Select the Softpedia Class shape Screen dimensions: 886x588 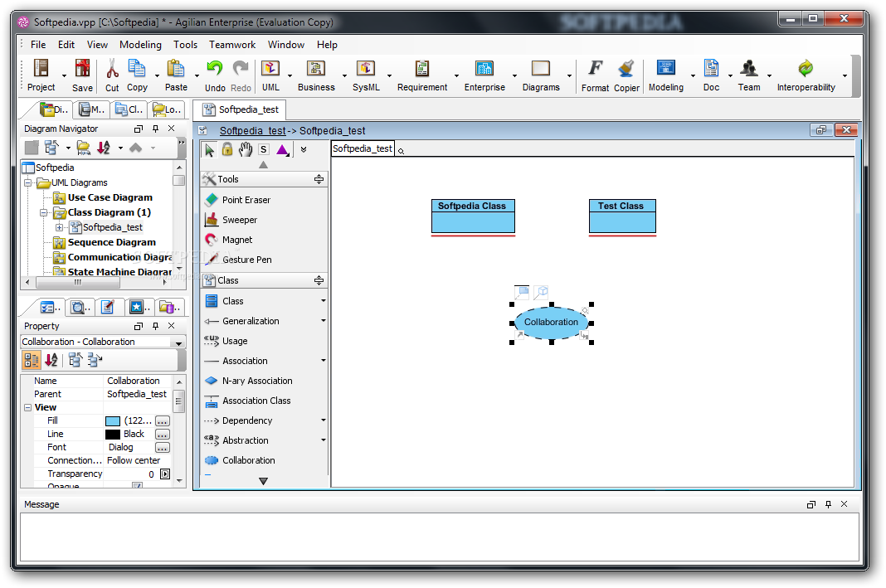(x=472, y=216)
